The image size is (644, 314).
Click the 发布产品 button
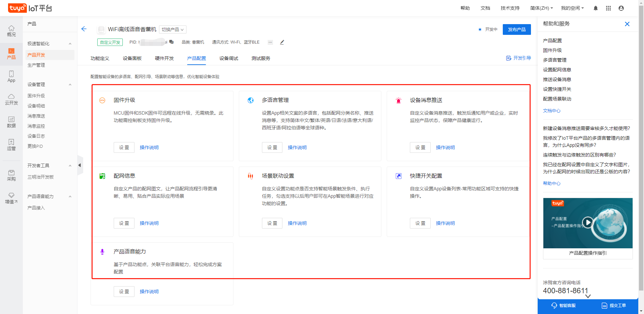pyautogui.click(x=517, y=29)
